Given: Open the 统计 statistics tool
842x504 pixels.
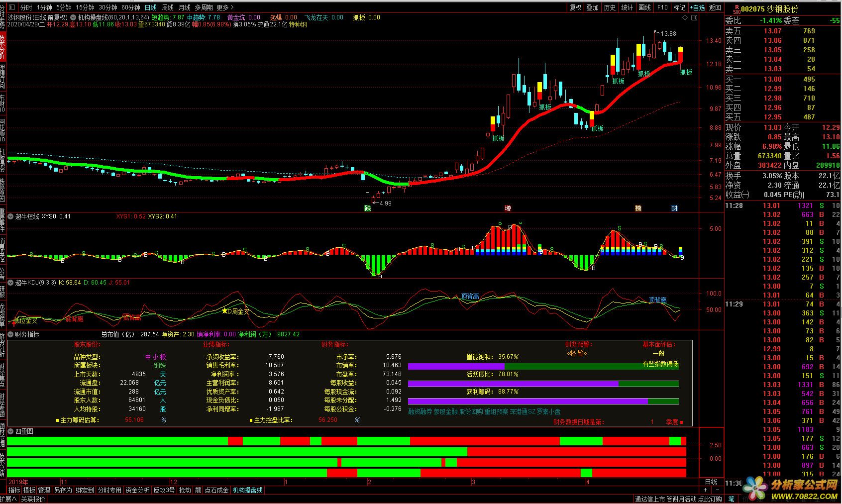Looking at the screenshot, I should click(x=628, y=7).
